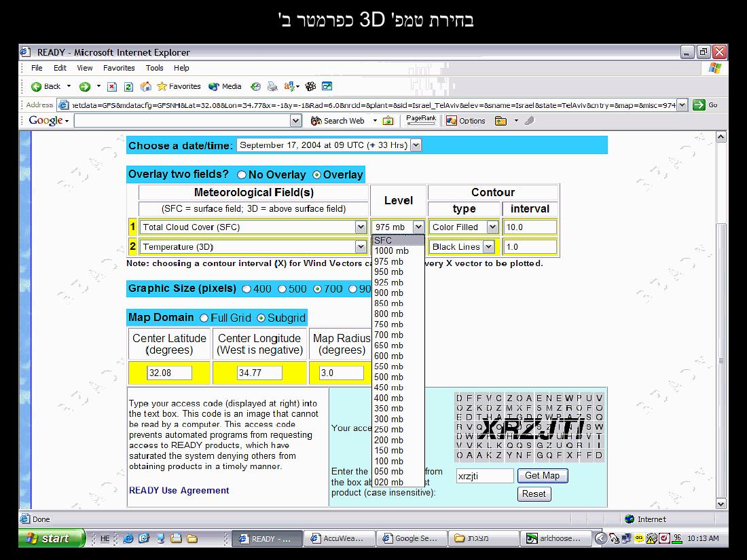Open Google toolbar Options
The height and width of the screenshot is (560, 747).
465,121
